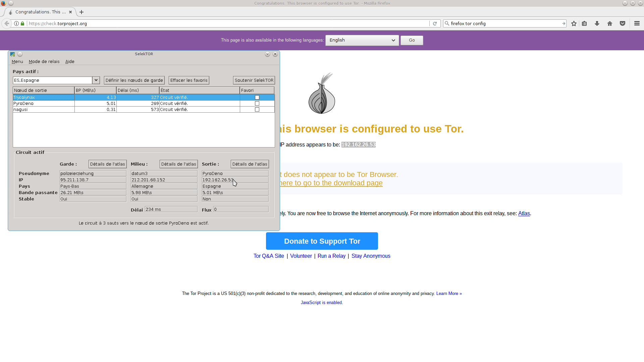
Task: Open the Atlas link
Action: coord(524,214)
